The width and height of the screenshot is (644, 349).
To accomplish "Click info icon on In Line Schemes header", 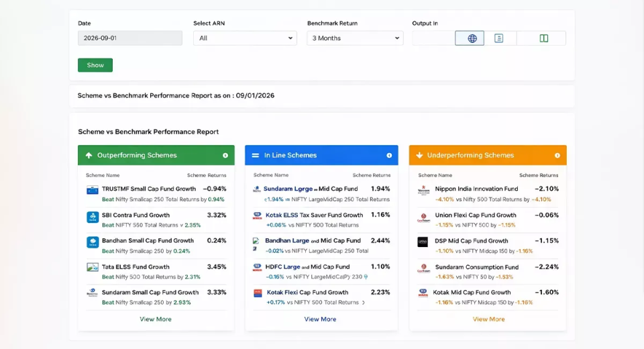I will click(x=389, y=156).
